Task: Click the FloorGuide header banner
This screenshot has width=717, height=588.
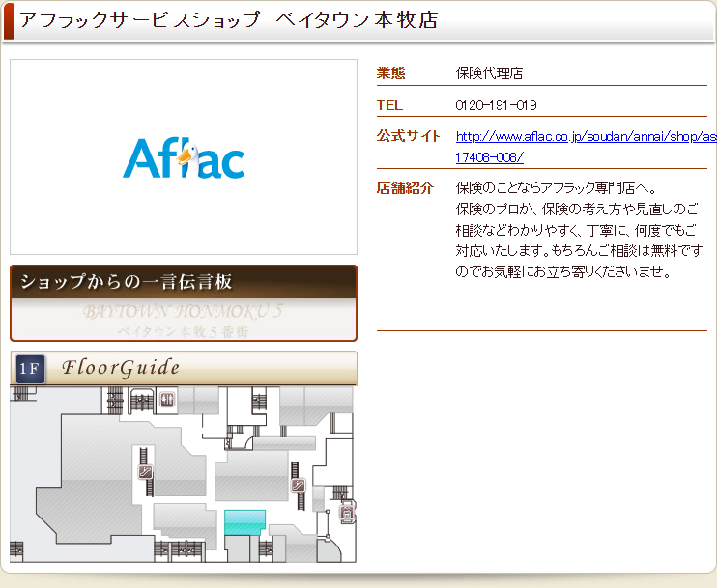Action: pos(184,368)
